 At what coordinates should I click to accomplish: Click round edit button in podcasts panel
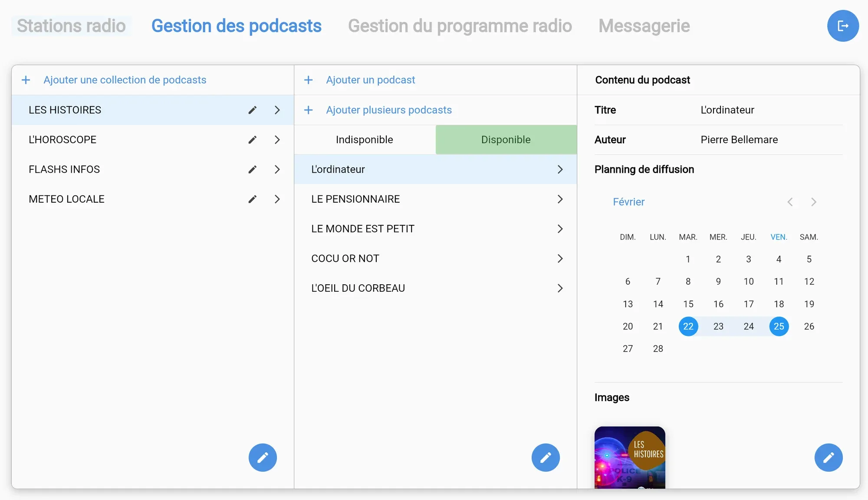[x=546, y=457]
